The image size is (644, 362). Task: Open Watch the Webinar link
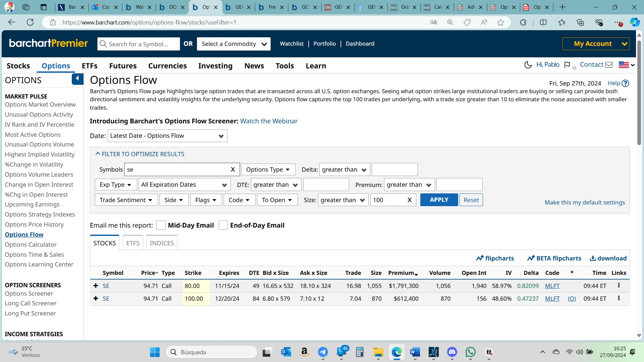click(269, 121)
